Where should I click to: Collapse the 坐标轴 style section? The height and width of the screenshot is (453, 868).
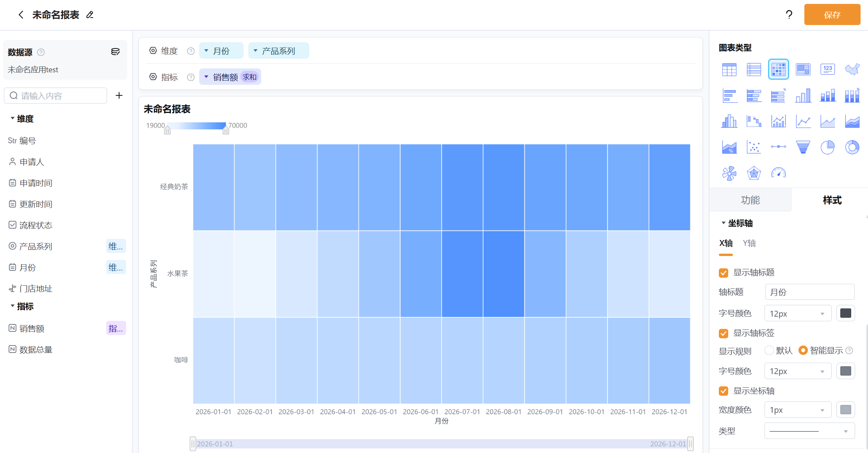pos(724,223)
